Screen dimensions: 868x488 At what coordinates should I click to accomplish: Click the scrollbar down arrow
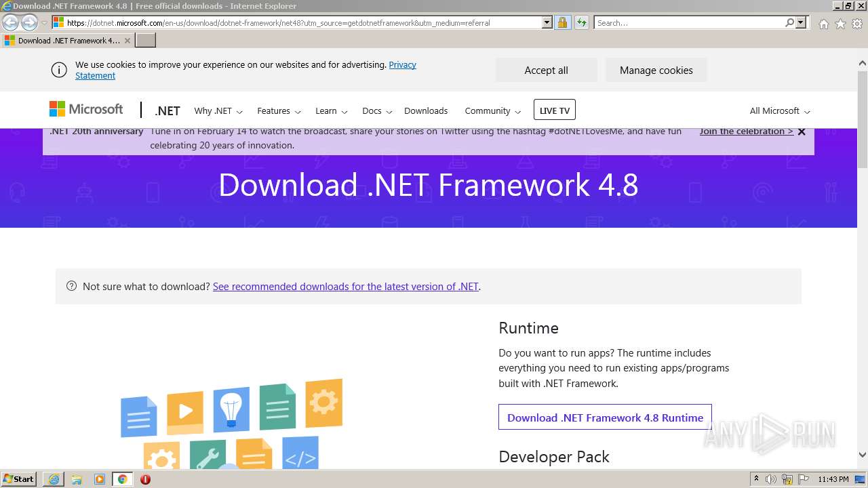click(863, 455)
